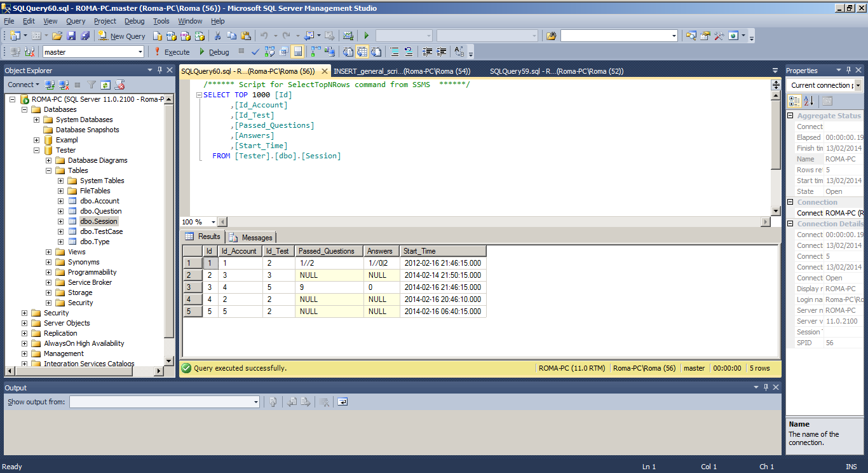Screen dimensions: 868x473
Task: Open the Show output from dropdown
Action: (x=256, y=402)
